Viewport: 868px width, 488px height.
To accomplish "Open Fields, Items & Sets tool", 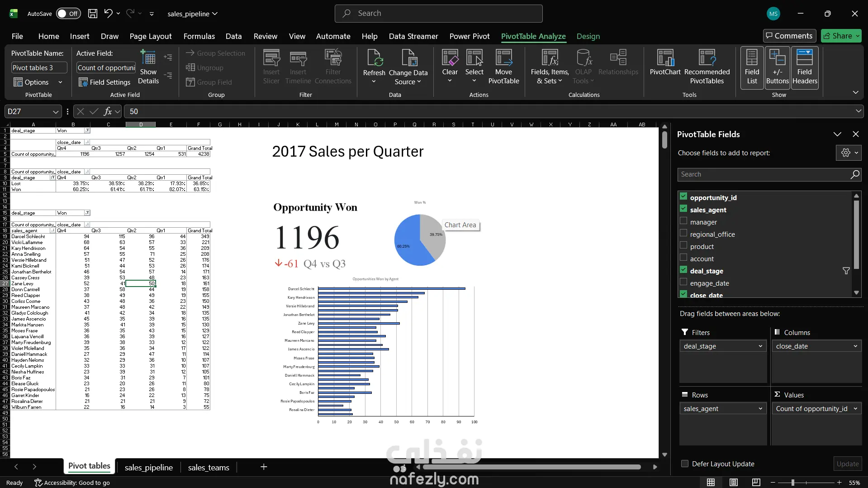I will click(x=550, y=67).
